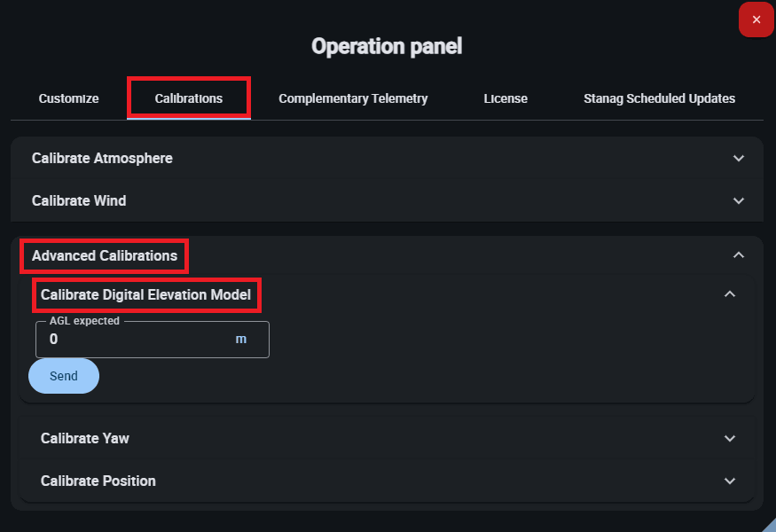This screenshot has height=532, width=776.
Task: Go to the License tab
Action: click(506, 98)
